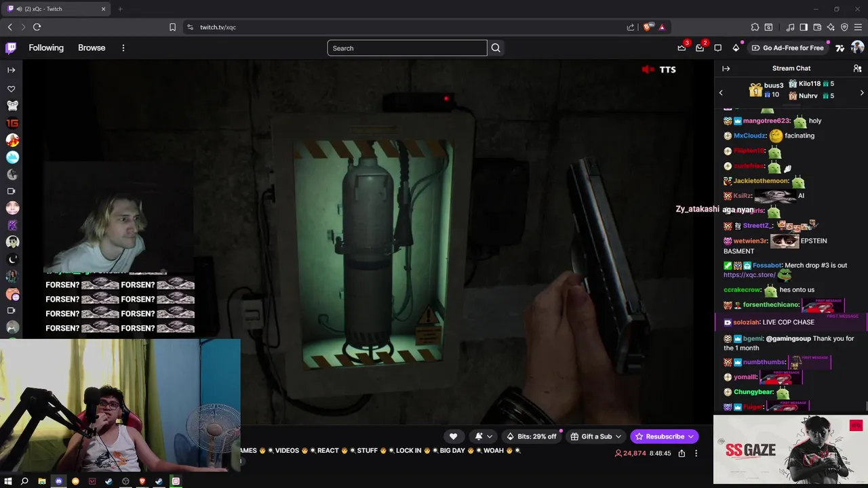Click Go Ad-Free for Free button
868x488 pixels.
787,48
